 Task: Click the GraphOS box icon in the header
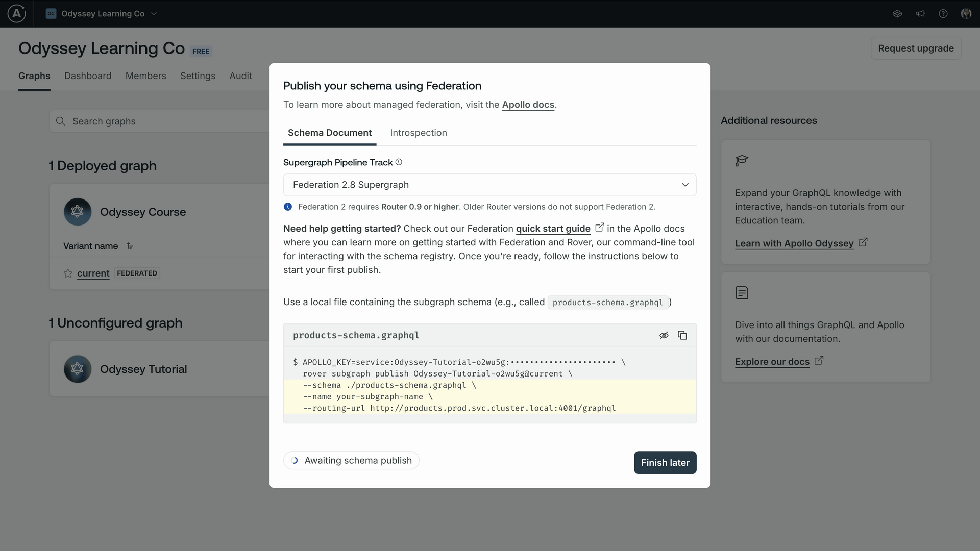pos(897,14)
